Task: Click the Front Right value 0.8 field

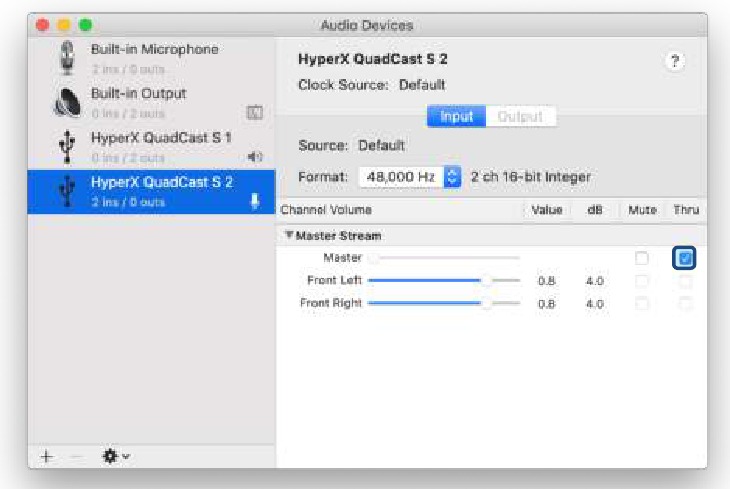Action: pos(546,304)
